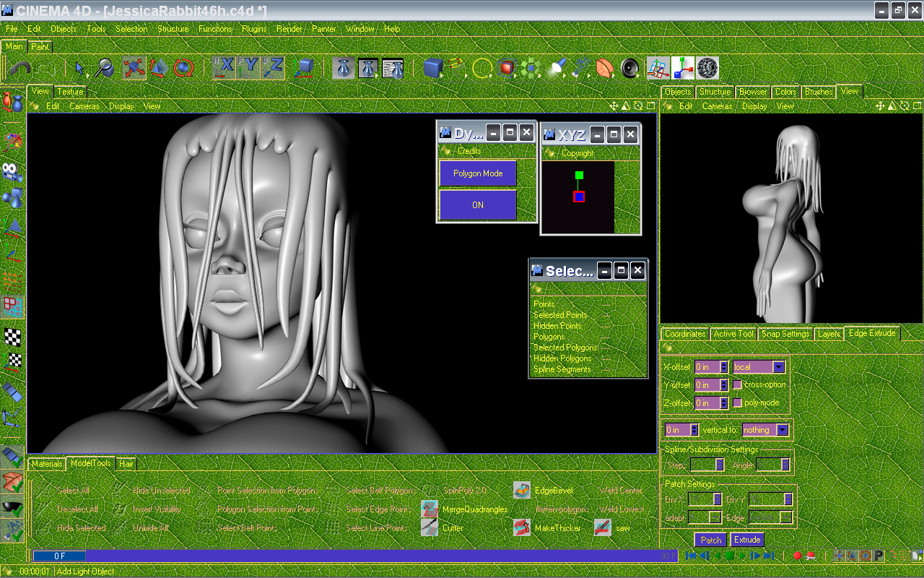Screen dimensions: 924x578
Task: Toggle Polygon Mode button in Dy... window
Action: (x=478, y=173)
